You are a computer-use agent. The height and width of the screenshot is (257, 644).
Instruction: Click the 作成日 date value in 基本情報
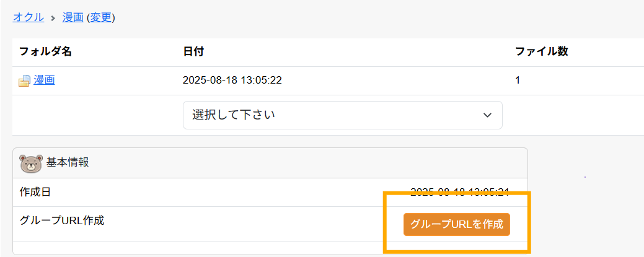[x=460, y=192]
